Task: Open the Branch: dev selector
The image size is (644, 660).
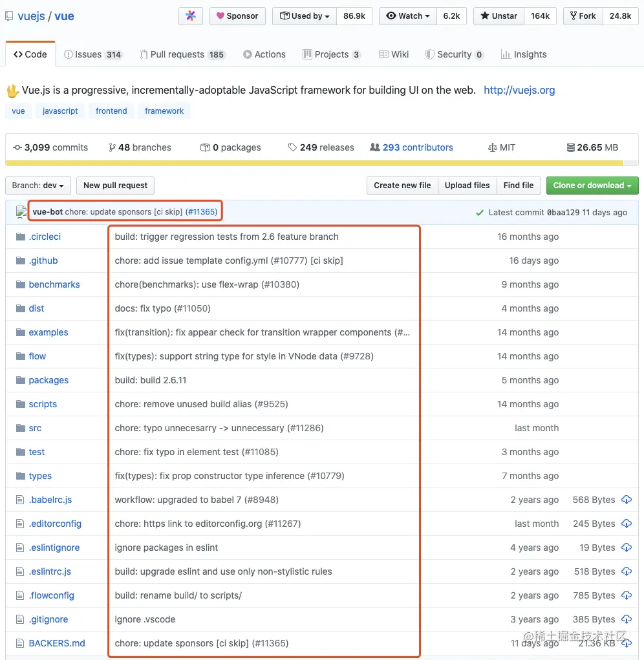Action: (38, 186)
